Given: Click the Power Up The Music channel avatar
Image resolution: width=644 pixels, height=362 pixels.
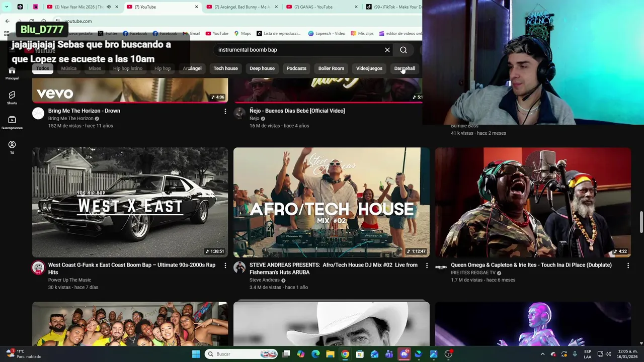Looking at the screenshot, I should [x=38, y=267].
